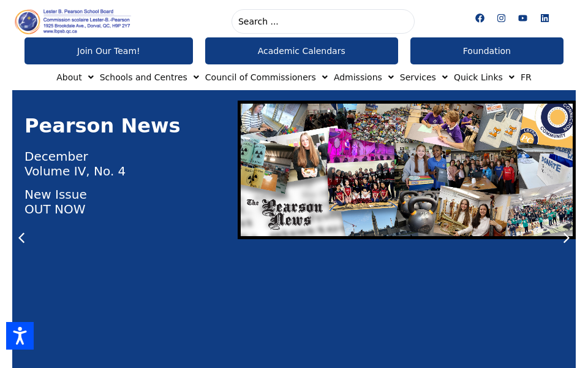
Task: Go to the next carousel slide
Action: (x=566, y=237)
